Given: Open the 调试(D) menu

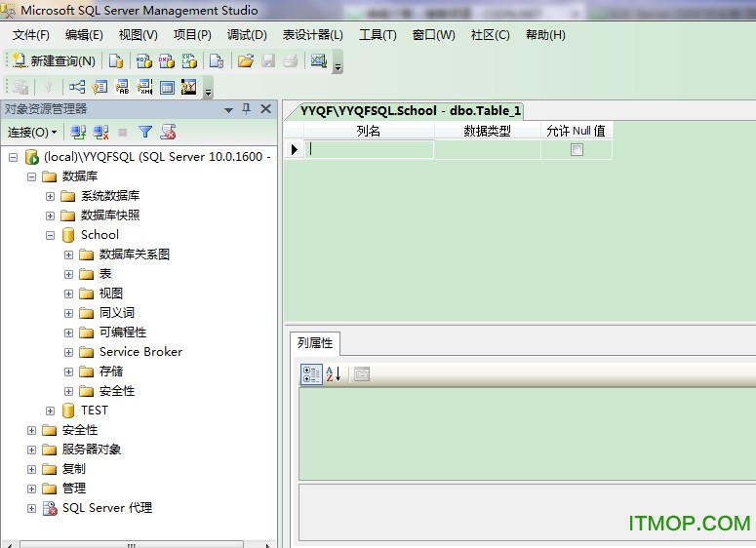Looking at the screenshot, I should click(247, 35).
